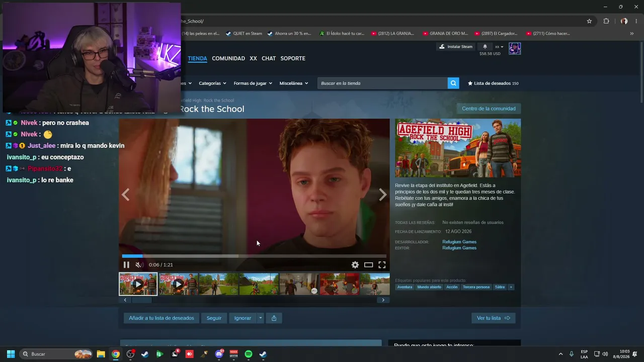Open the bicycle screenshot thumbnail
The height and width of the screenshot is (362, 644).
[x=259, y=284]
